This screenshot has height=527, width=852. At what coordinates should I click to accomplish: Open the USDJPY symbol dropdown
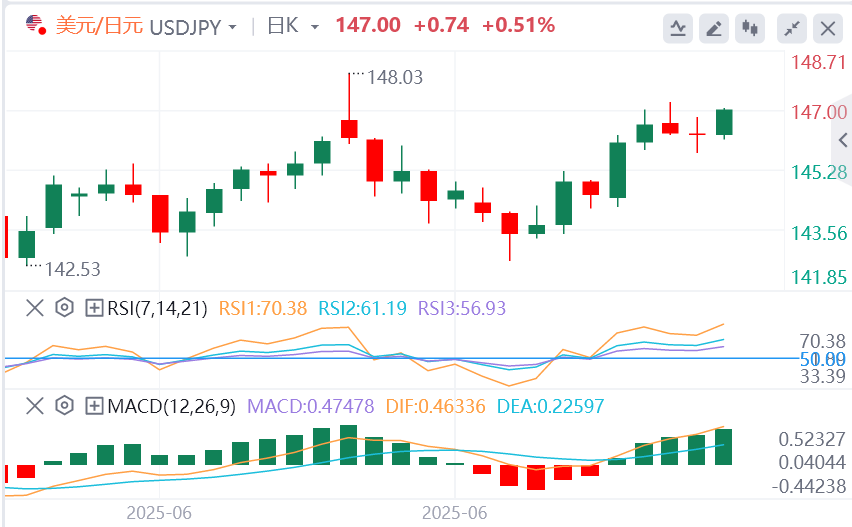point(194,26)
